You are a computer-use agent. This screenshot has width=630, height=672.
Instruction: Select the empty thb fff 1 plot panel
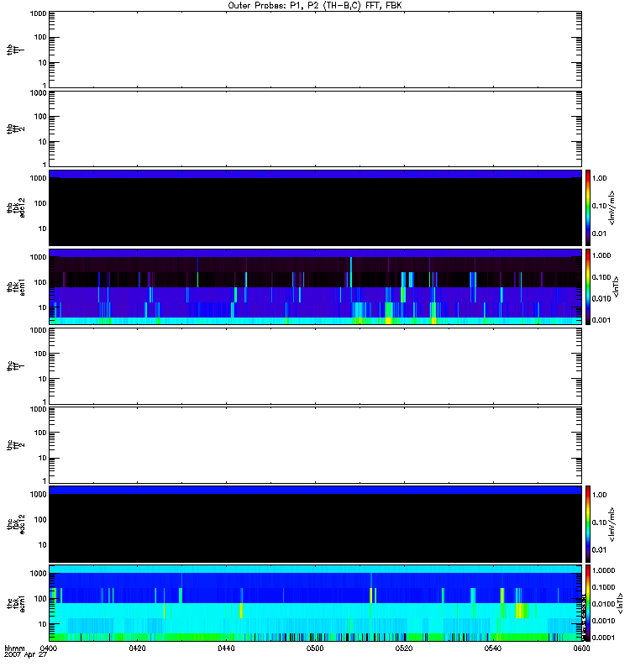pyautogui.click(x=315, y=50)
